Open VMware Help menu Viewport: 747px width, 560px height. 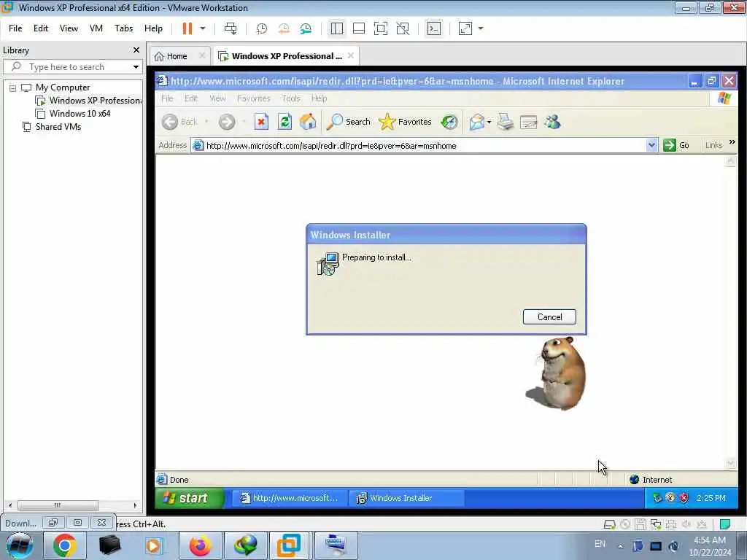coord(153,28)
